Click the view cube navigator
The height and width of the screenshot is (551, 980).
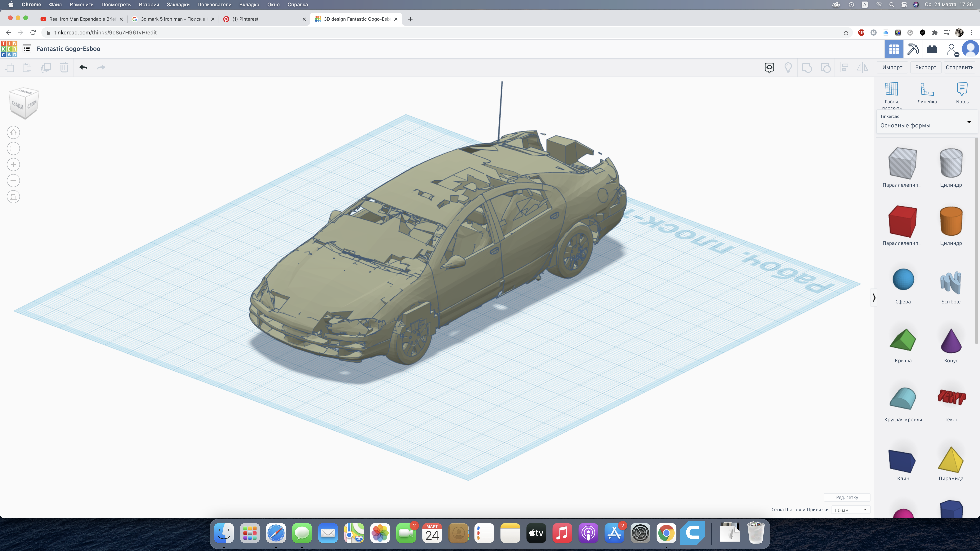(24, 103)
